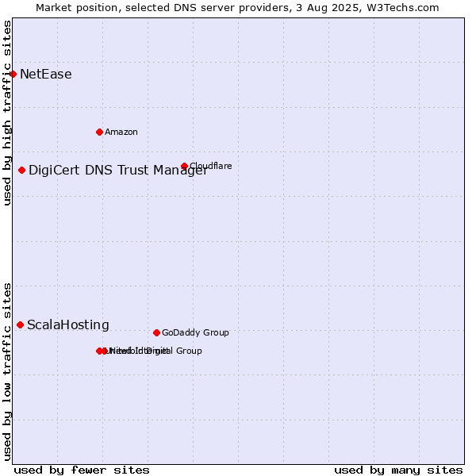Select the DigiCert DNS Trust Manager label

click(x=118, y=171)
